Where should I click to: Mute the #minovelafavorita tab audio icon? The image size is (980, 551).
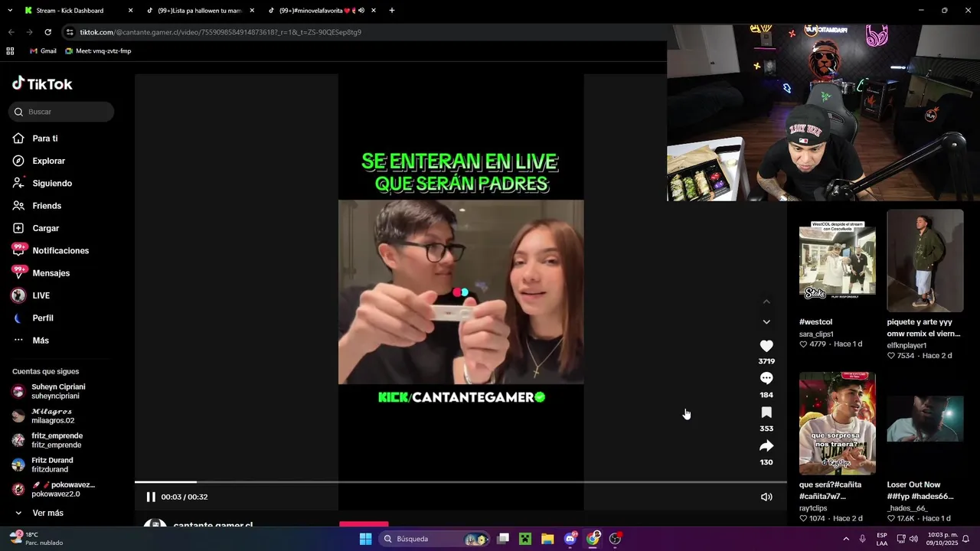click(361, 11)
